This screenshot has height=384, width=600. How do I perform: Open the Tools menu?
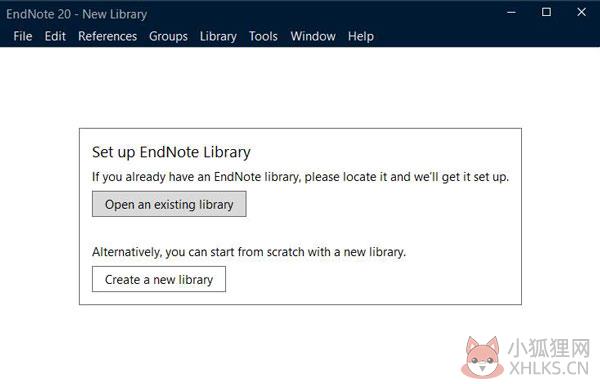pos(263,36)
